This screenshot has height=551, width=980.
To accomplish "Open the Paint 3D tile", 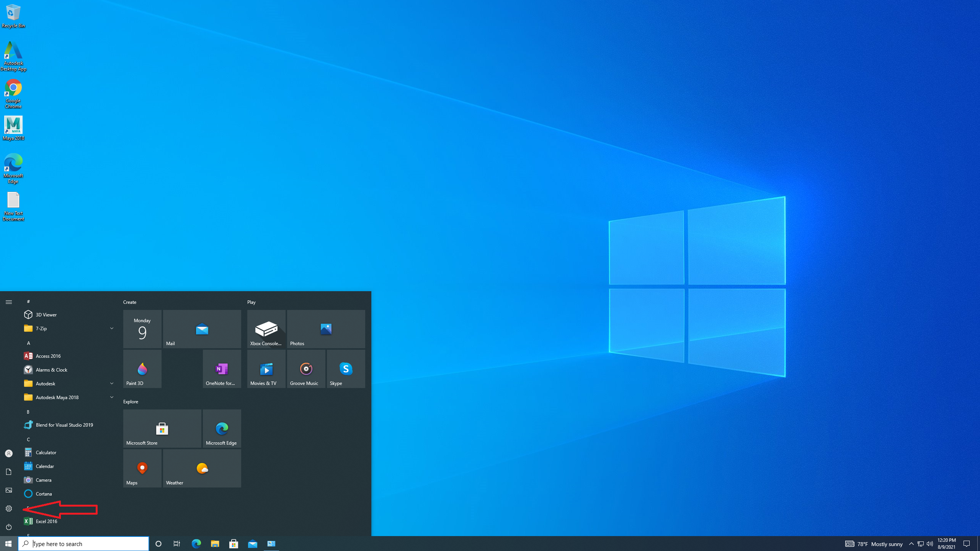I will (142, 368).
